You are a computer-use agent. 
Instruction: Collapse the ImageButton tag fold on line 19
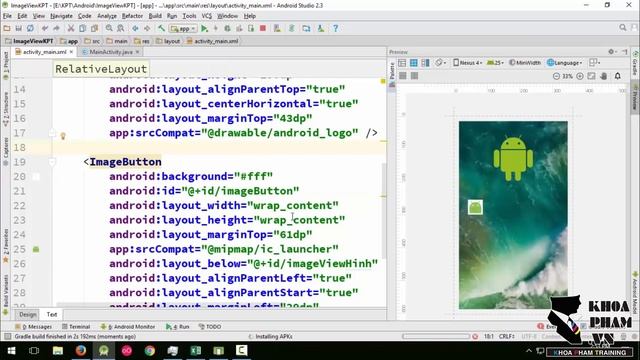click(x=52, y=162)
